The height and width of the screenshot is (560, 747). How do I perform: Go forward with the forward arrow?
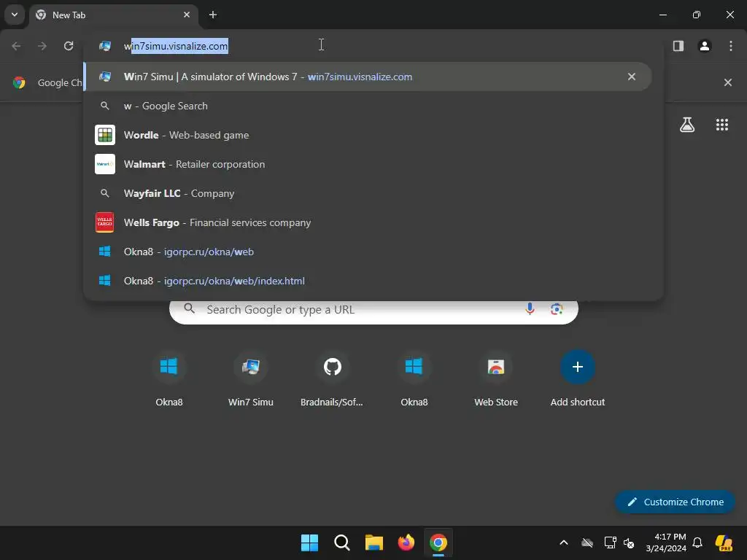coord(42,46)
